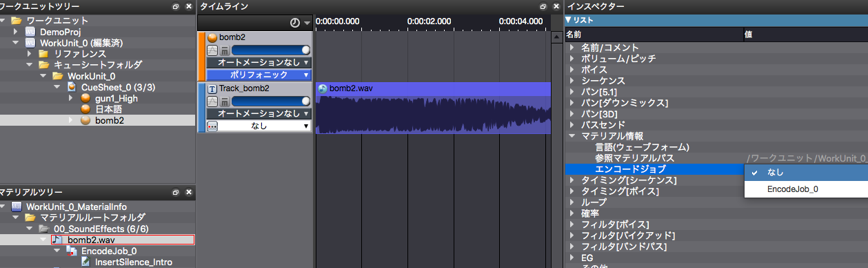Expand the フィルタ[バイクアッド] inspector section
Image resolution: width=868 pixels, height=268 pixels.
point(572,236)
